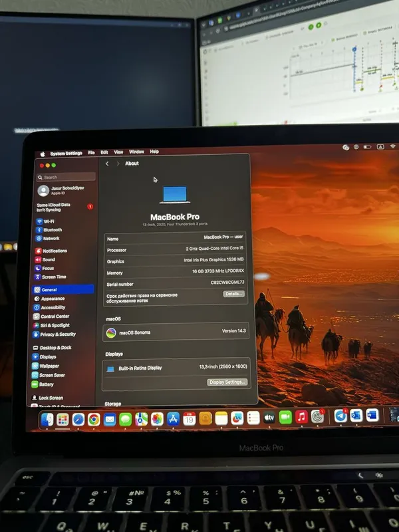Open Microsoft Word from the Dock

click(372, 415)
